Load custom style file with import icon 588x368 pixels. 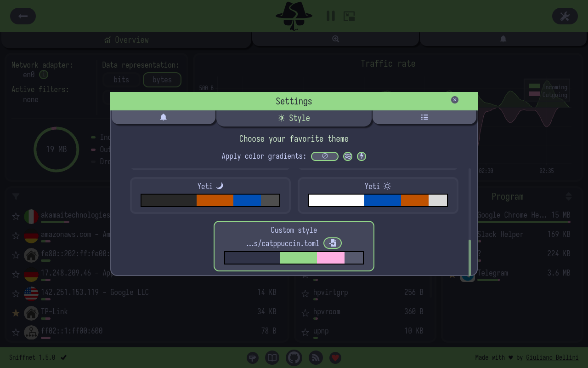point(333,243)
